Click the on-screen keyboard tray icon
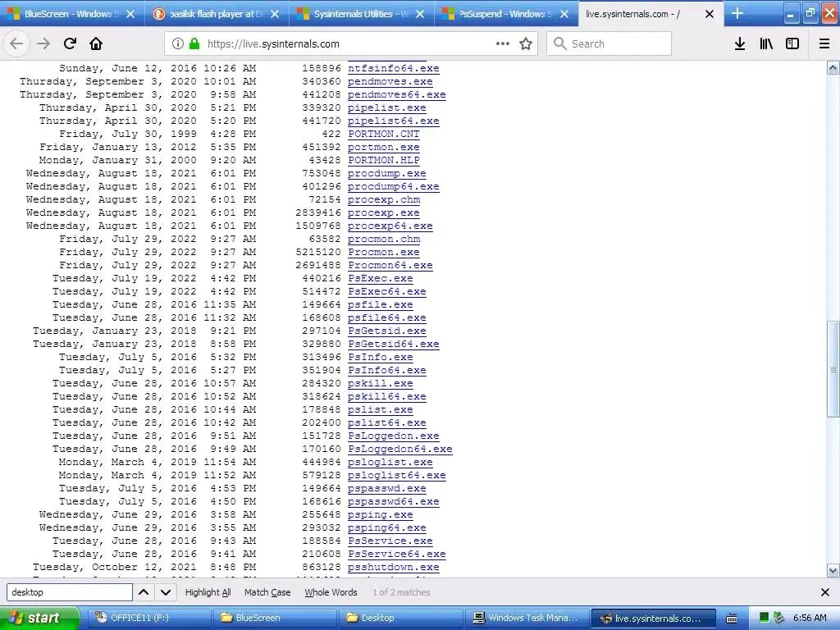840x630 pixels. [x=731, y=619]
